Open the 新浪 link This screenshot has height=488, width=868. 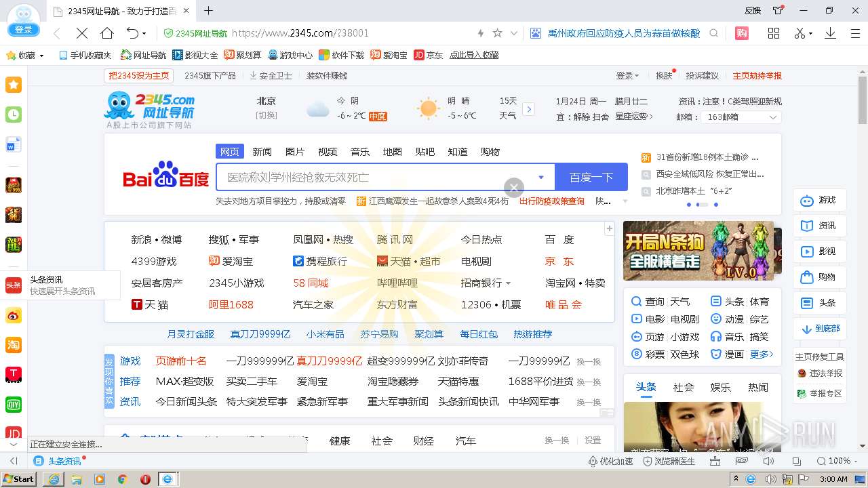pyautogui.click(x=140, y=239)
